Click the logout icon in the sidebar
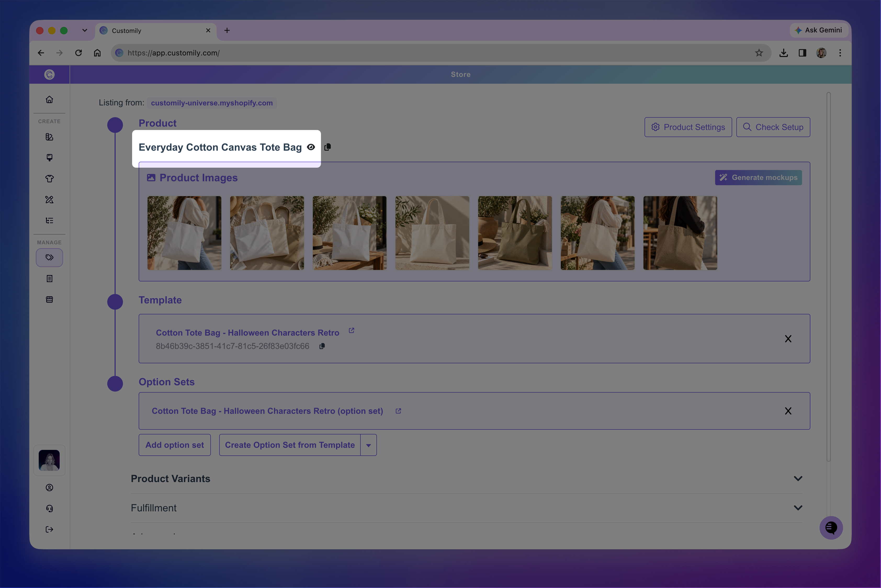This screenshot has height=588, width=881. click(49, 529)
